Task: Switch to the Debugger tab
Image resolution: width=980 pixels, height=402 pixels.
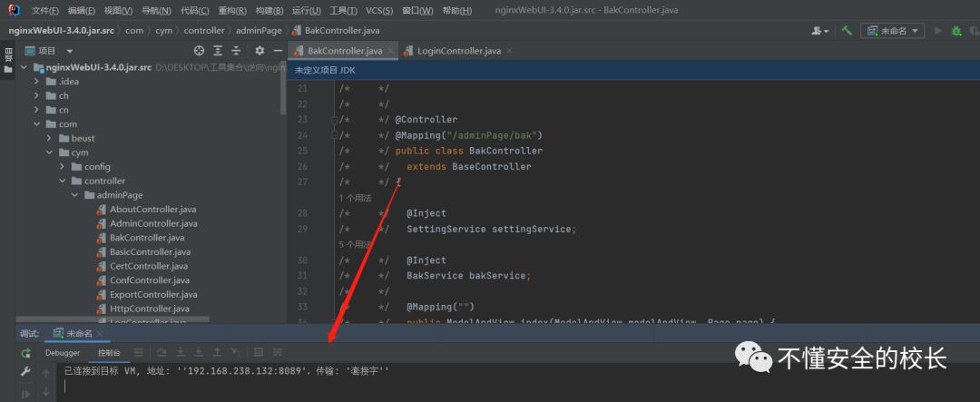Action: pyautogui.click(x=63, y=353)
